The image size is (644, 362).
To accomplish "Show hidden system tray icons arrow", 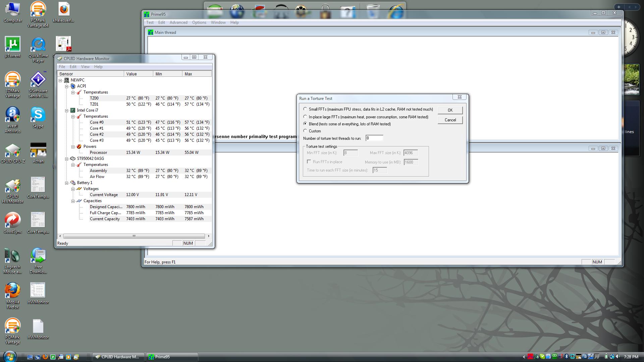I will tap(524, 357).
